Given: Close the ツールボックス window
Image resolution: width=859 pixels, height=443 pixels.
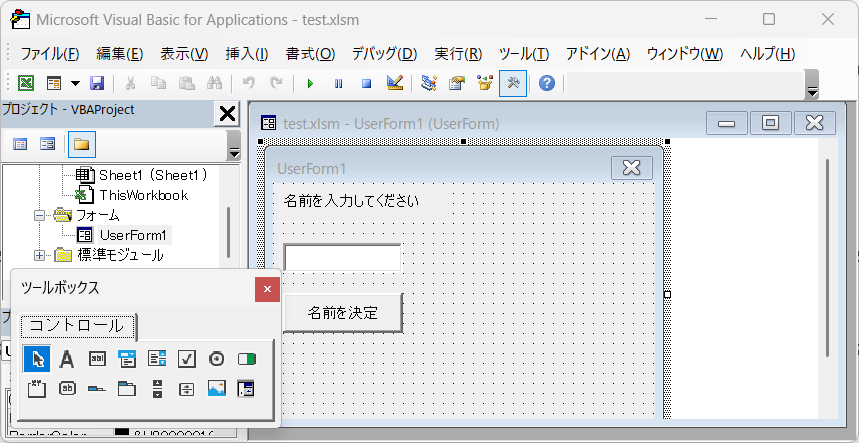Looking at the screenshot, I should tap(267, 289).
